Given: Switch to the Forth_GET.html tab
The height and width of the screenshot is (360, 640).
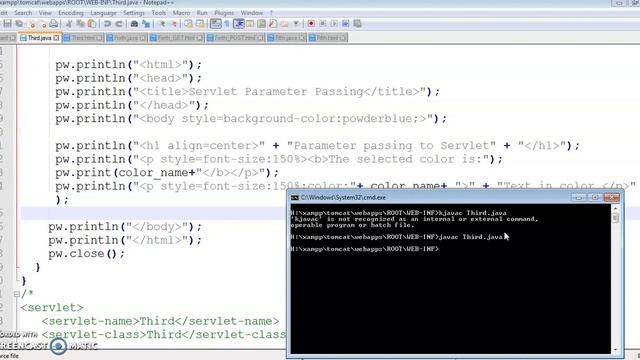Looking at the screenshot, I should tap(176, 38).
